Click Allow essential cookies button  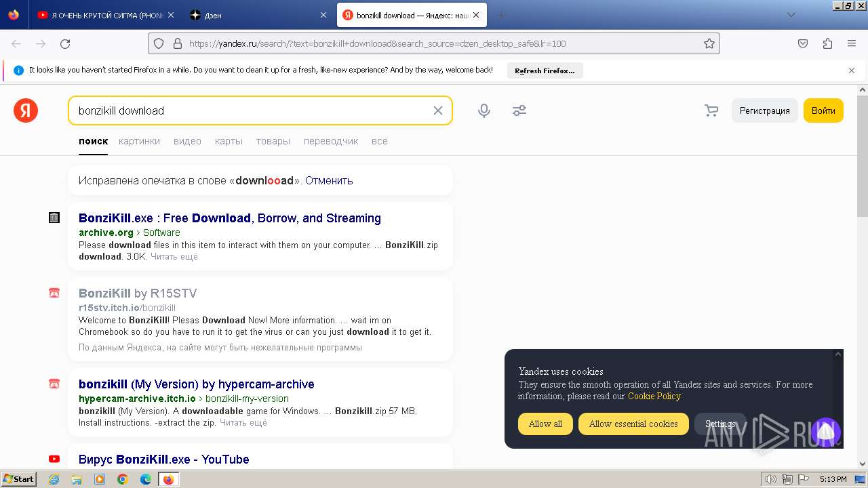[x=633, y=424]
